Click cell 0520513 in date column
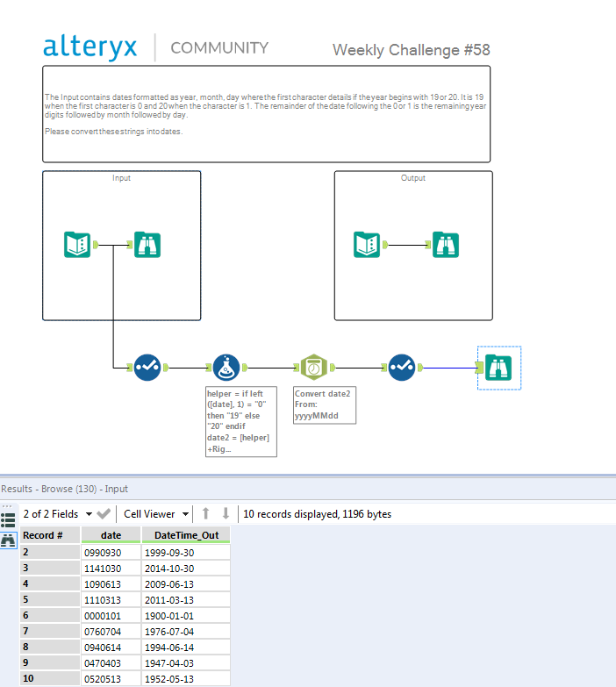This screenshot has height=687, width=616. (x=111, y=679)
